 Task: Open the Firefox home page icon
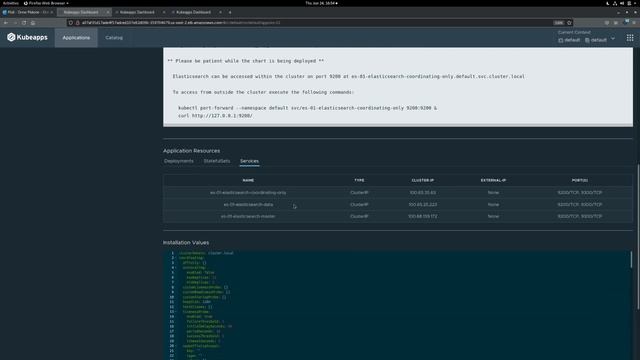click(33, 23)
